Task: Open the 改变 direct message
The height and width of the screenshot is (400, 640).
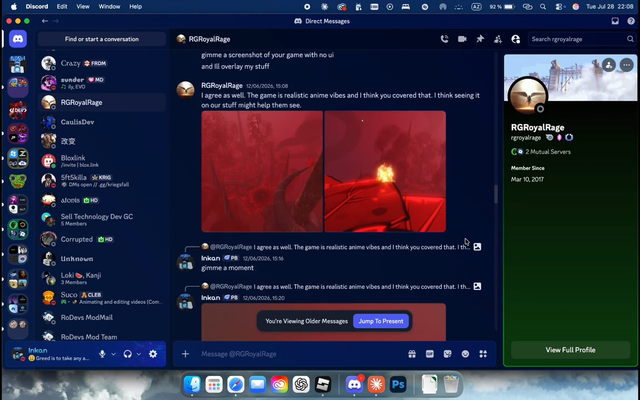Action: (x=102, y=141)
